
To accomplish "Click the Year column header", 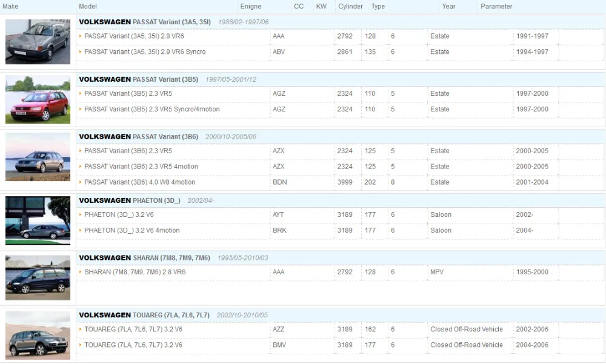I will [448, 7].
